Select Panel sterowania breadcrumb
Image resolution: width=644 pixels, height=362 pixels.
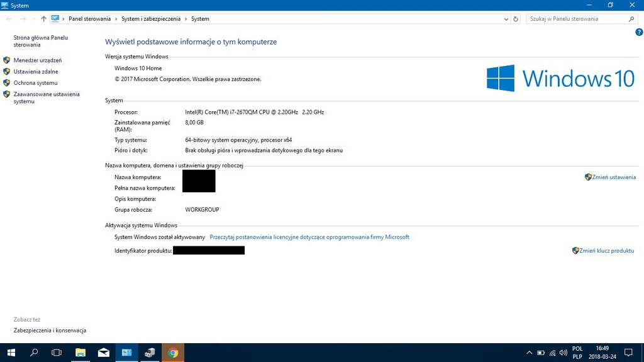point(89,19)
